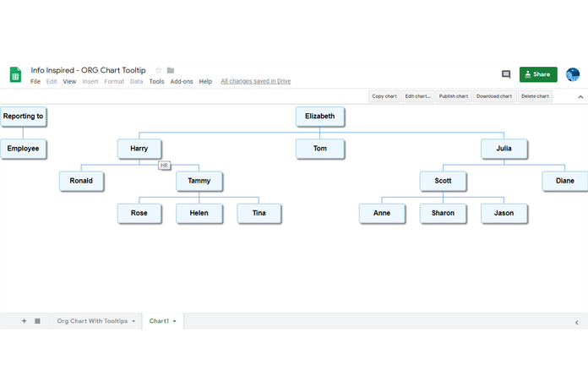Click the Edit chart button
The image size is (588, 392).
pyautogui.click(x=417, y=96)
